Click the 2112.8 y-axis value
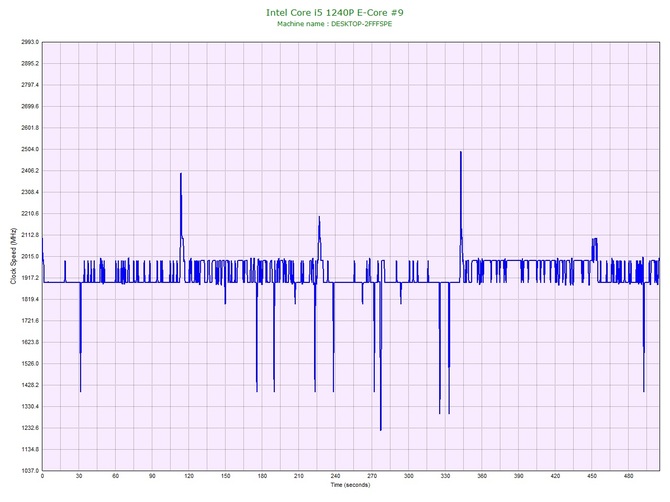Image resolution: width=670 pixels, height=502 pixels. pos(30,235)
